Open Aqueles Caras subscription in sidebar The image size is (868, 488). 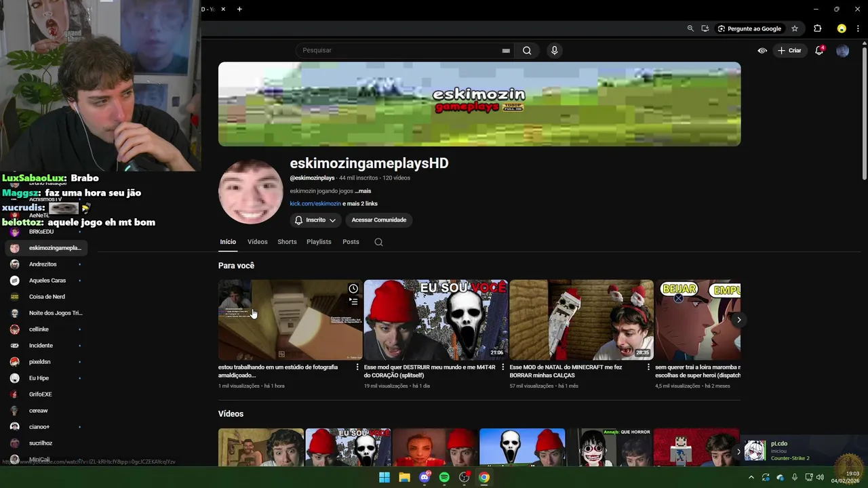point(46,281)
